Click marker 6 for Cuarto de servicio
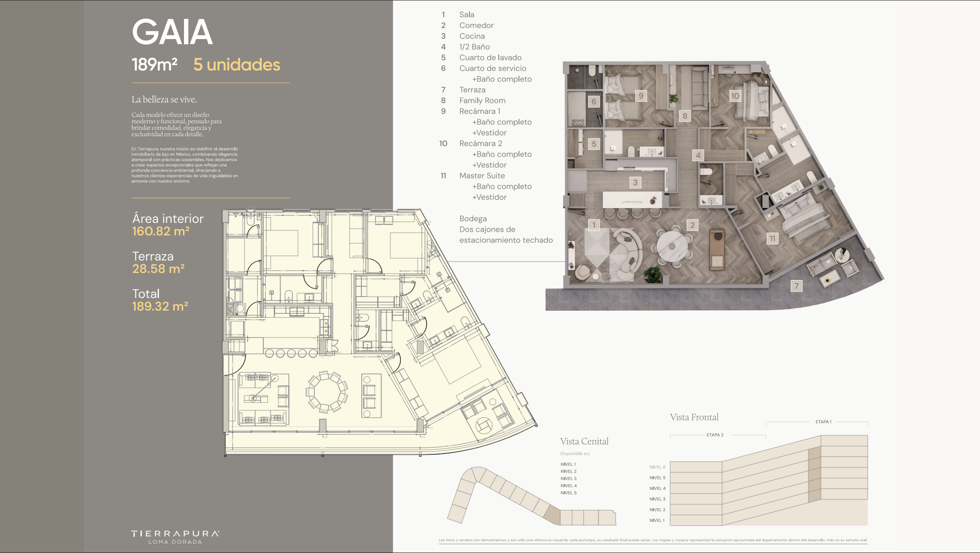 pos(594,102)
